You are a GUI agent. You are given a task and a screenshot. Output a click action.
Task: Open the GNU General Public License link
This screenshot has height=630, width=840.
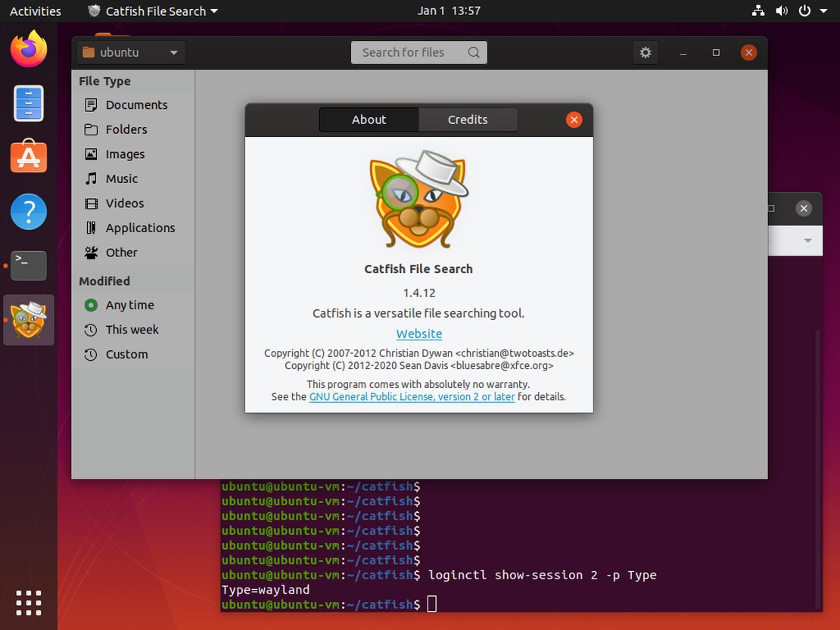point(412,396)
